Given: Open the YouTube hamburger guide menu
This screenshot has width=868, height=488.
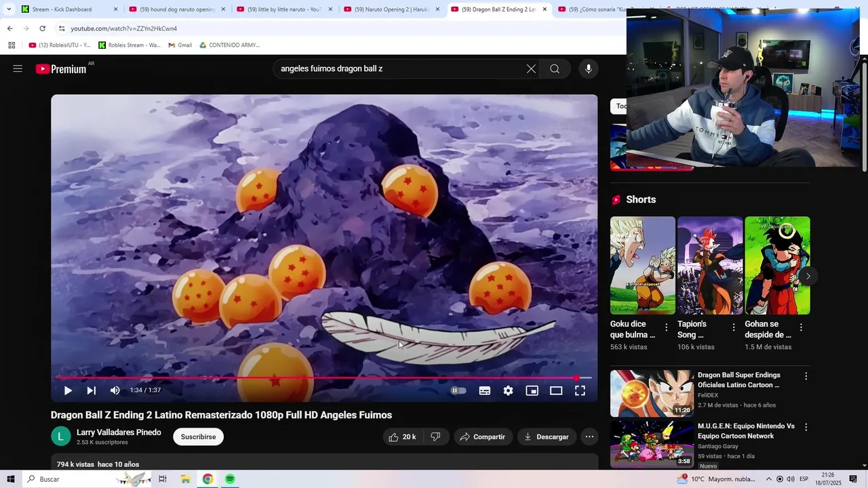Looking at the screenshot, I should tap(18, 68).
